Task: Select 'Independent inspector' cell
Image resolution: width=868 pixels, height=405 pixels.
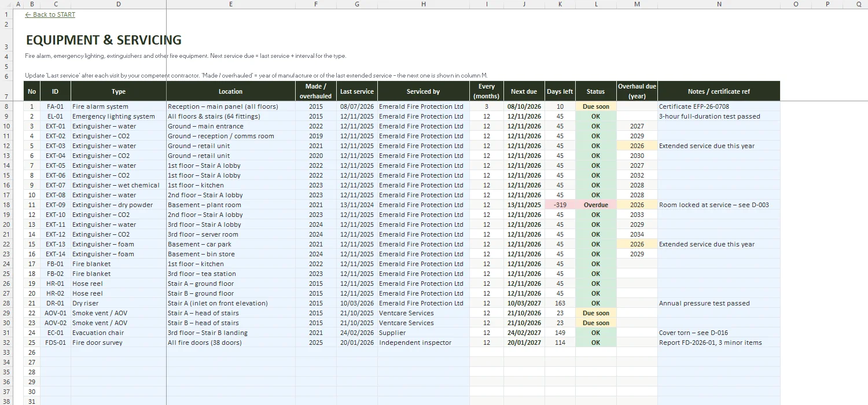Action: tap(423, 343)
